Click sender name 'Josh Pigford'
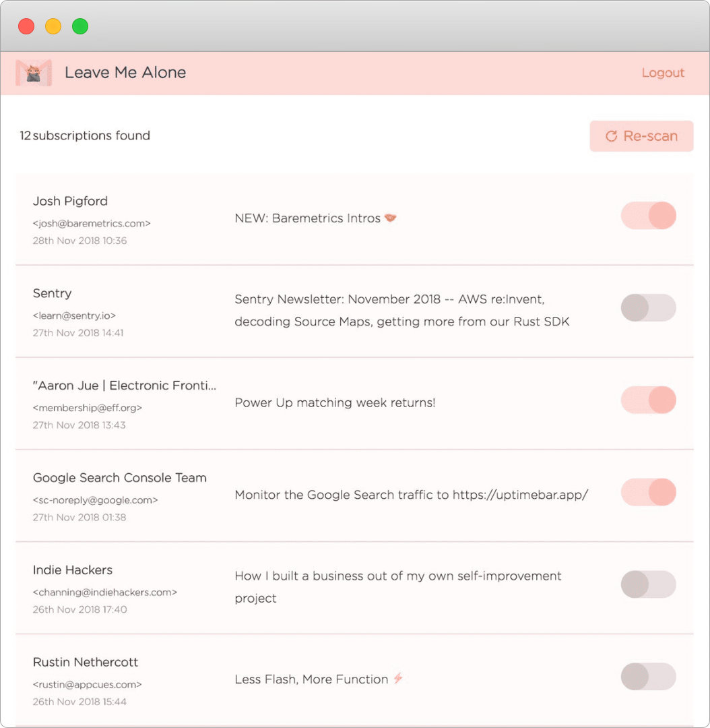Screen dimensions: 710x728 coord(70,201)
